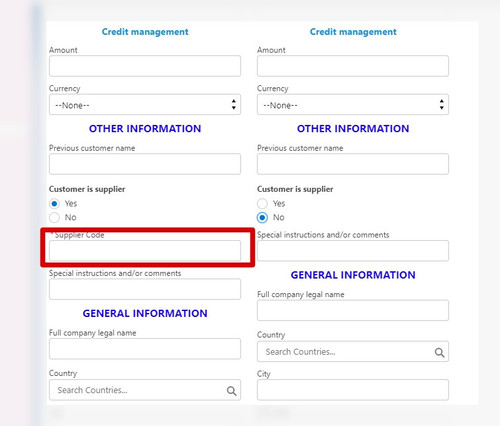Click the Amount field in left form

(x=145, y=66)
